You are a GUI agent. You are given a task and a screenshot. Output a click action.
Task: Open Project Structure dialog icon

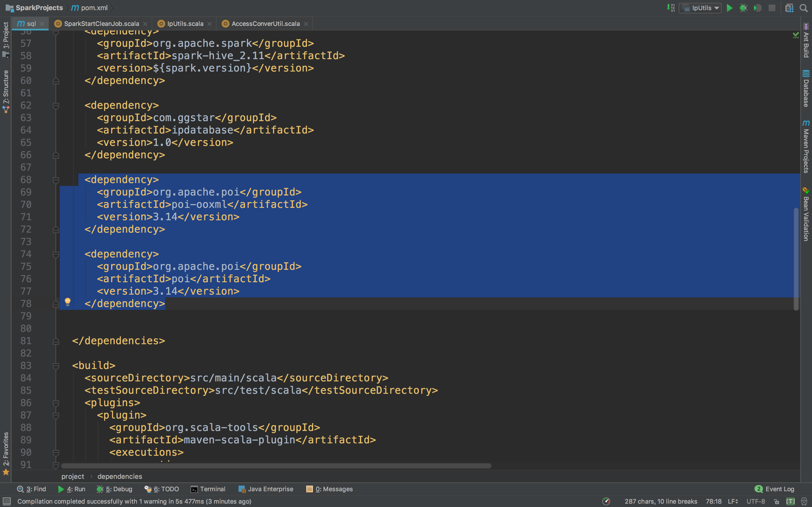[x=789, y=8]
